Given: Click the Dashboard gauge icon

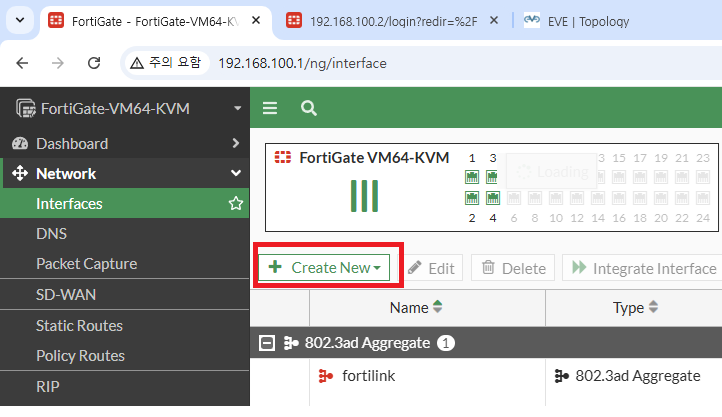Looking at the screenshot, I should [20, 144].
